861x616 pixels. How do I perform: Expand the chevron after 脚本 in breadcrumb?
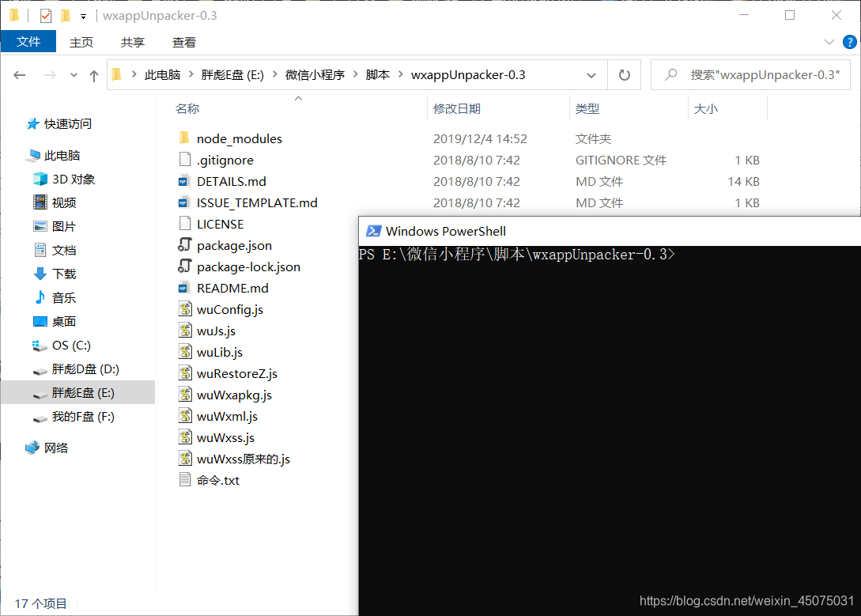pyautogui.click(x=400, y=74)
